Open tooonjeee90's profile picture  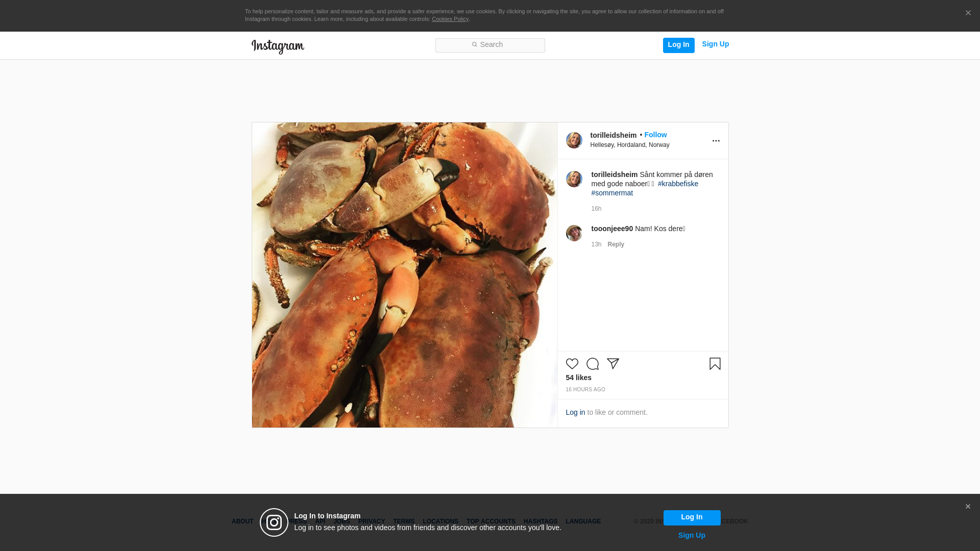(x=574, y=233)
